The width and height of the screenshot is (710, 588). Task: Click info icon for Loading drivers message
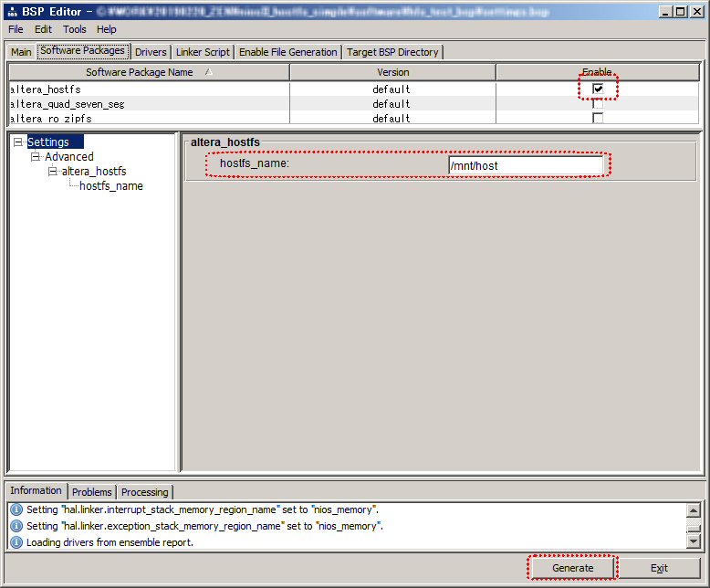point(16,542)
